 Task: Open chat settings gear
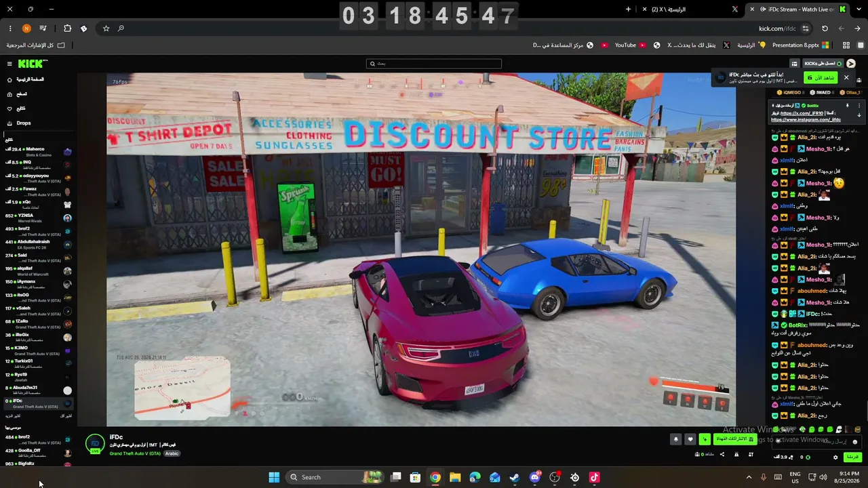pyautogui.click(x=835, y=457)
